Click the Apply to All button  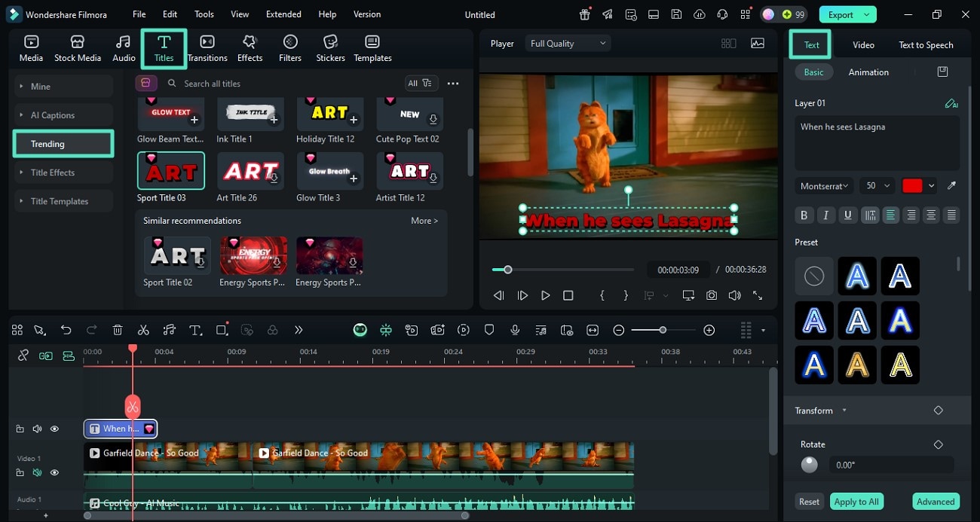(856, 502)
